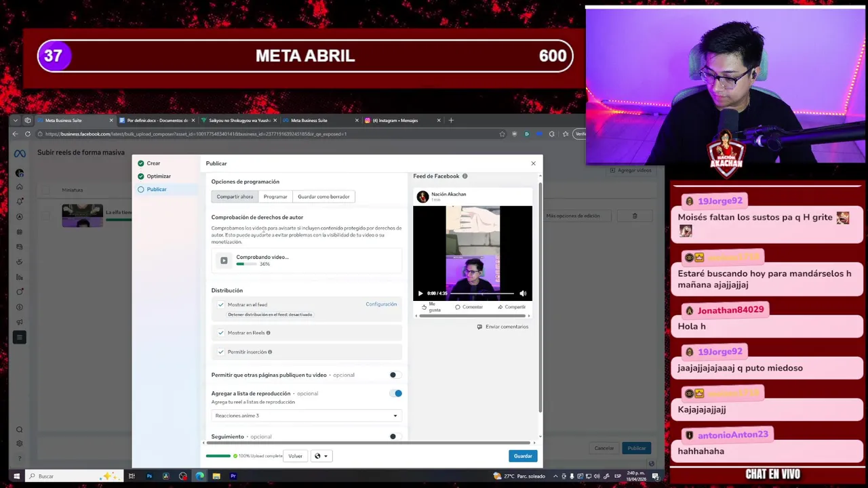Open Premiere Pro from the Windows taskbar
The width and height of the screenshot is (868, 488).
coord(233,476)
